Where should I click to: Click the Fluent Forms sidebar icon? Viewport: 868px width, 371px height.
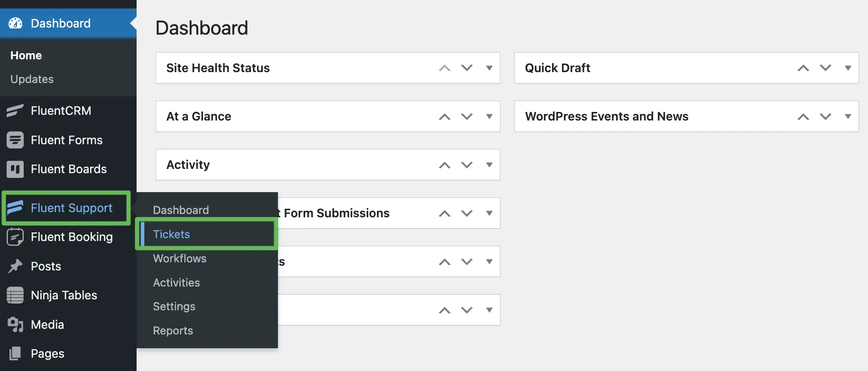point(15,140)
